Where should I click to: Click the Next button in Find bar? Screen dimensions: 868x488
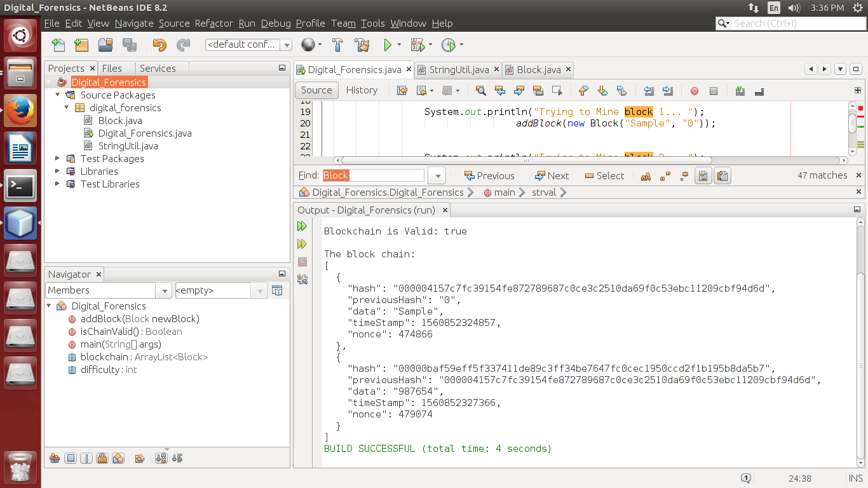pos(552,176)
